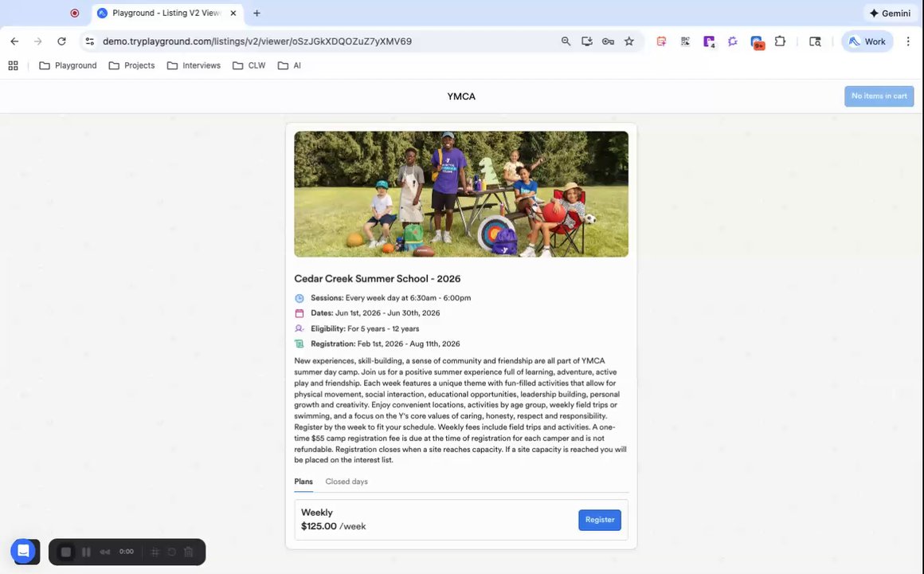This screenshot has width=924, height=574.
Task: Click 'For 5 years - 12 years' text
Action: coord(383,328)
